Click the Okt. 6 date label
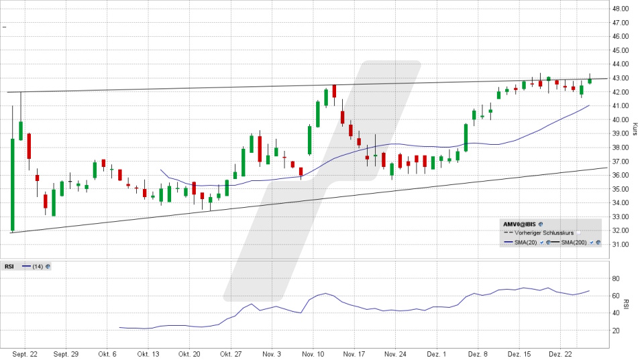 pos(107,354)
